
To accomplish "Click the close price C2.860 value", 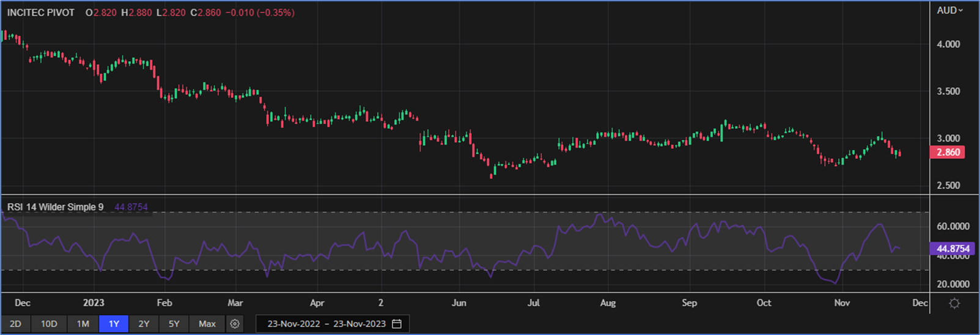I will (x=206, y=12).
